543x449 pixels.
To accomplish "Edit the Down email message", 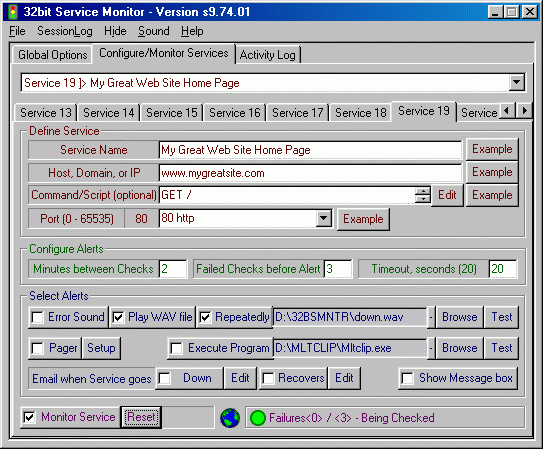I will pyautogui.click(x=240, y=378).
